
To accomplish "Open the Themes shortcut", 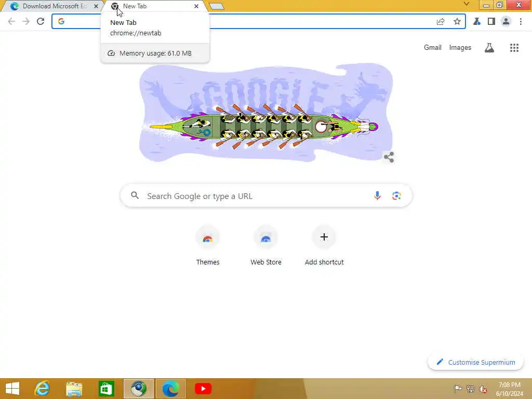I will [208, 245].
